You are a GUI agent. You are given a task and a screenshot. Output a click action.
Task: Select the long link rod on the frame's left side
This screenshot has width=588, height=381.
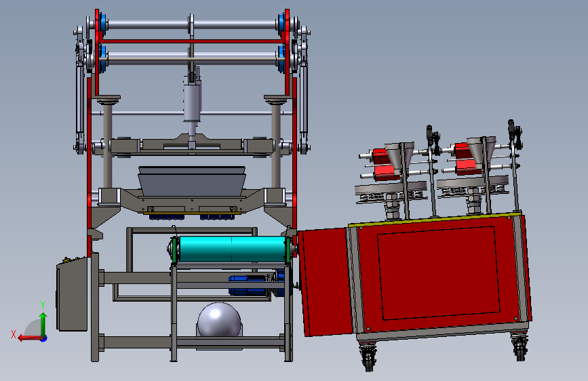[x=79, y=100]
